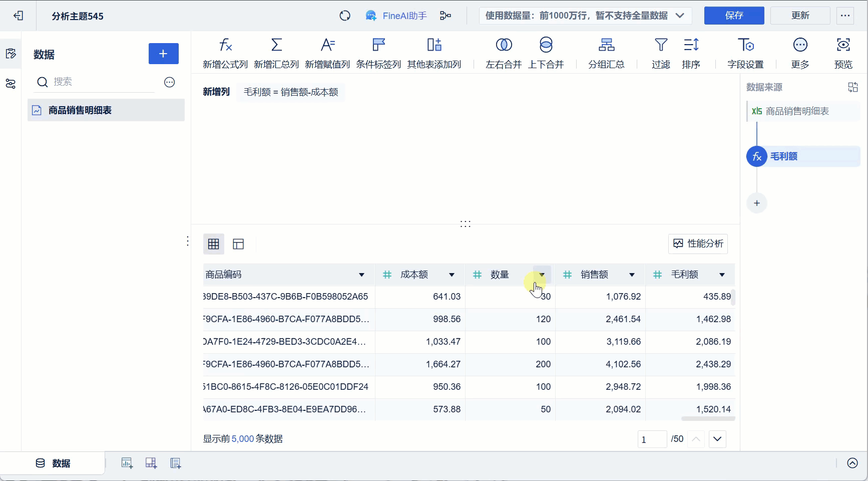Click the 过滤 filter tool
The height and width of the screenshot is (481, 868).
(661, 53)
